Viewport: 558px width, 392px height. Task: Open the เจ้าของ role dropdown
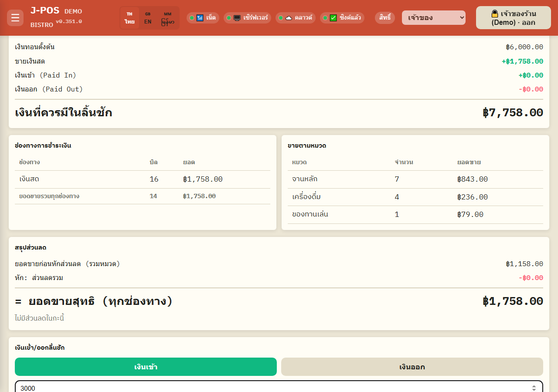(434, 18)
